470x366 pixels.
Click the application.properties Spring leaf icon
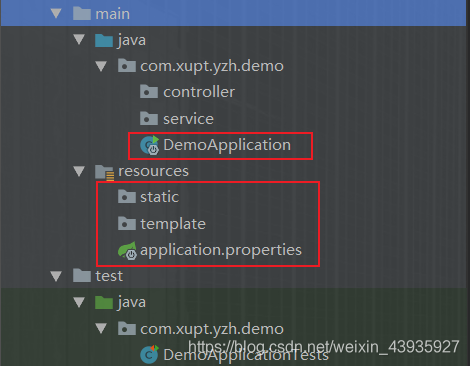(127, 250)
